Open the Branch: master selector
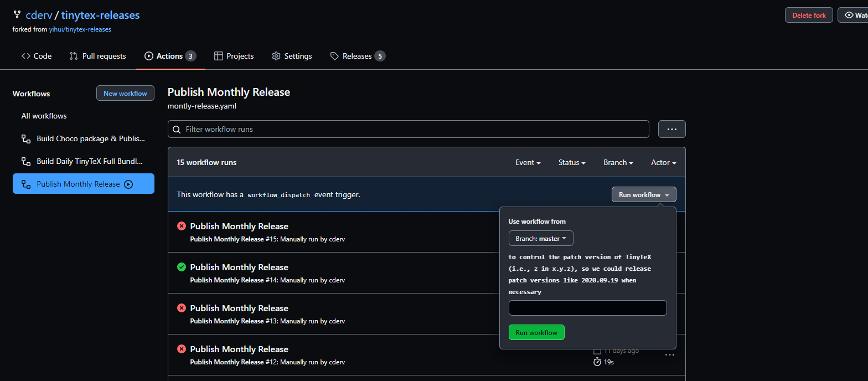Screen dimensions: 868x381 (x=541, y=238)
